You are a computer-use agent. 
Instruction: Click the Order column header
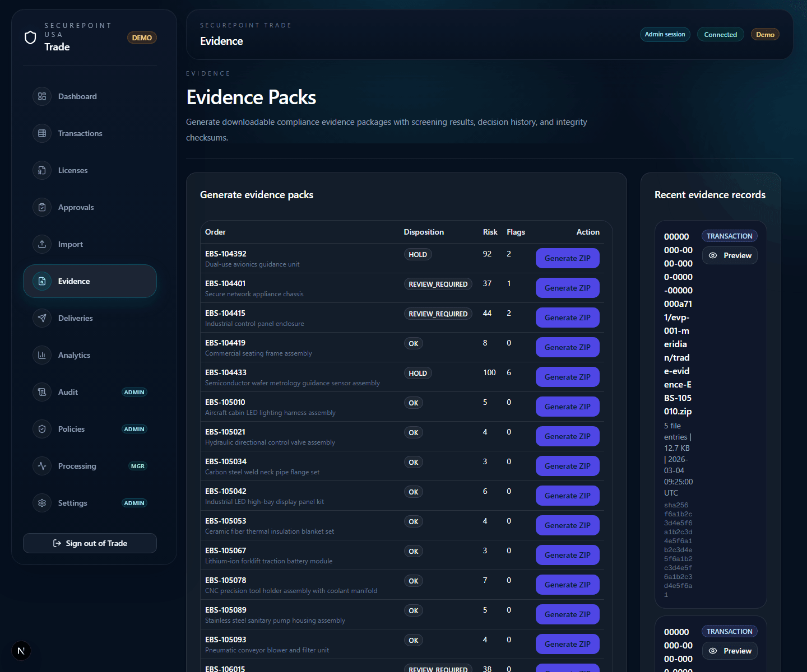(215, 232)
